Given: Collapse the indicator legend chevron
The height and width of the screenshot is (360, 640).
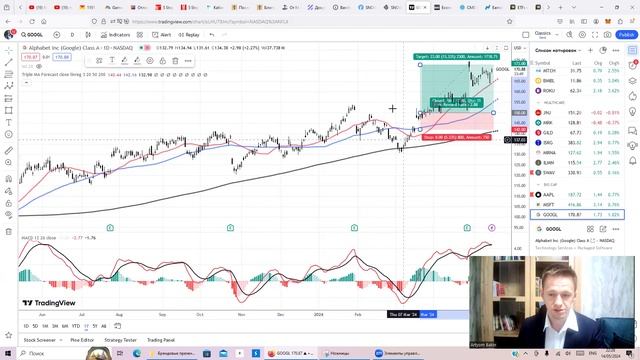Looking at the screenshot, I should click(x=26, y=83).
